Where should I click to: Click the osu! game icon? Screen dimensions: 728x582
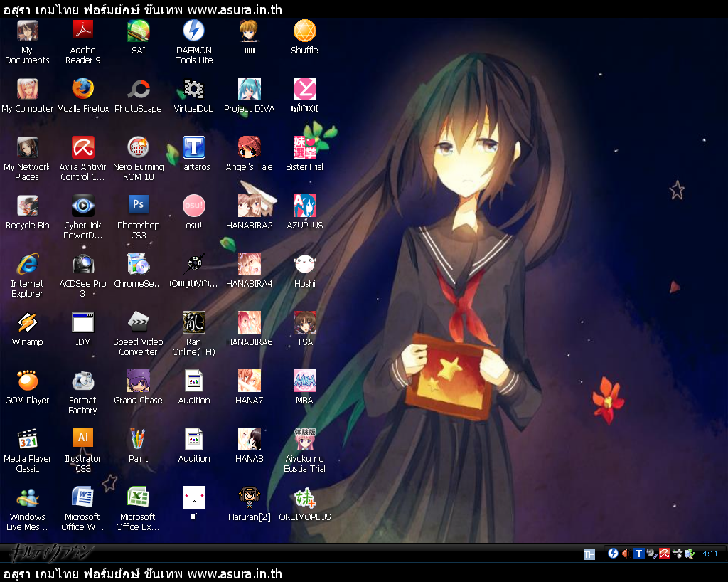(193, 213)
